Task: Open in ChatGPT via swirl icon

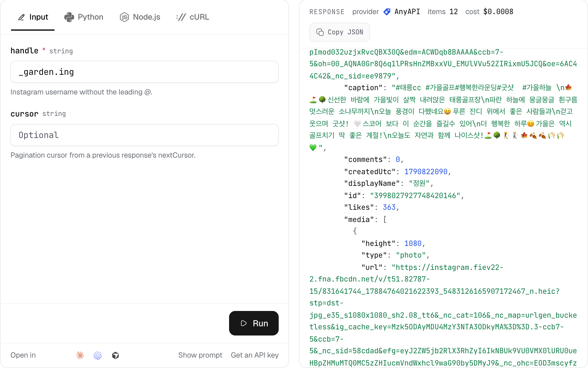Action: [98, 355]
